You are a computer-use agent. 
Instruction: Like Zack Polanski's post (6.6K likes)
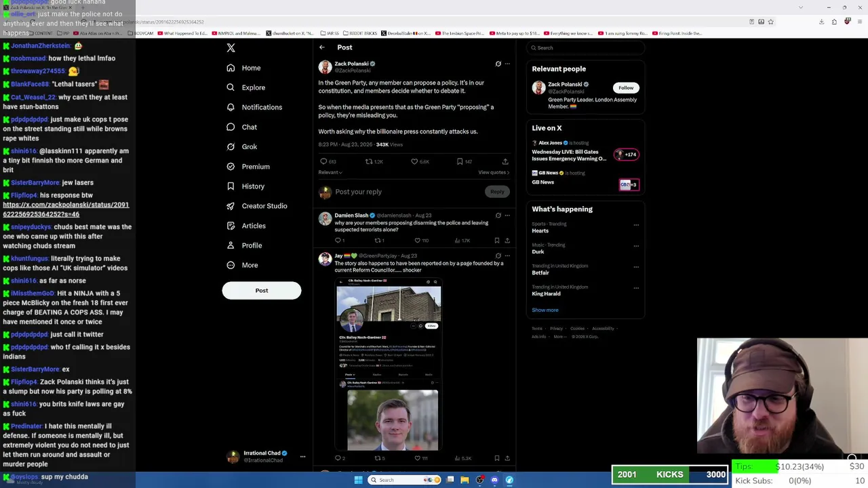tap(420, 161)
